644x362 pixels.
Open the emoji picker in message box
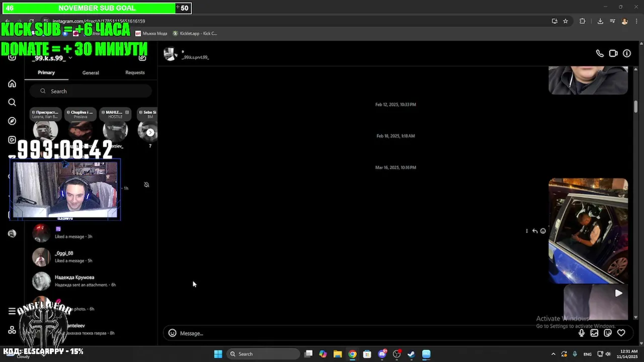click(x=172, y=333)
